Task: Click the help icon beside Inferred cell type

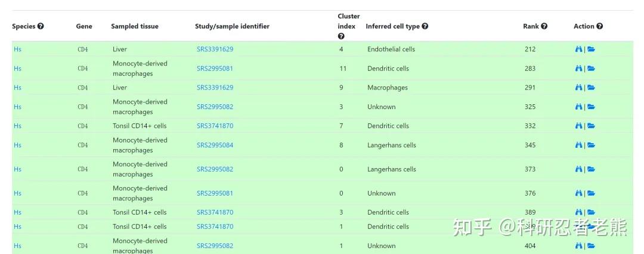Action: [x=425, y=26]
